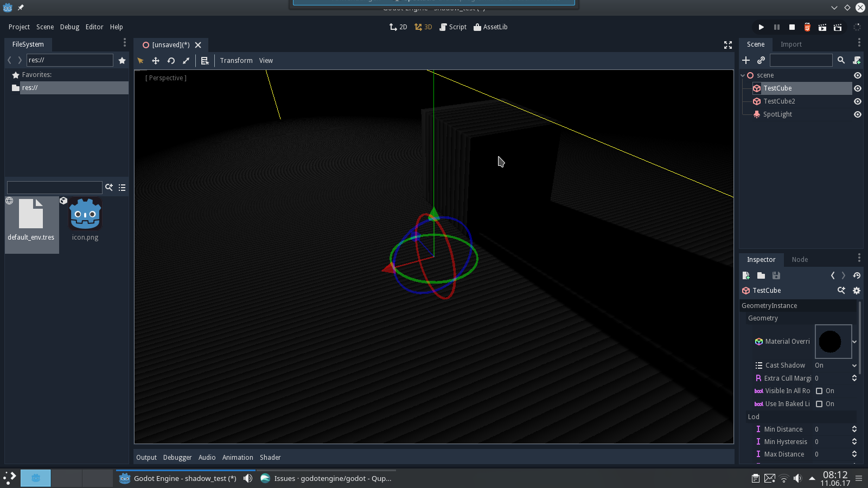The height and width of the screenshot is (488, 868).
Task: Play the project using the play button
Action: (761, 27)
